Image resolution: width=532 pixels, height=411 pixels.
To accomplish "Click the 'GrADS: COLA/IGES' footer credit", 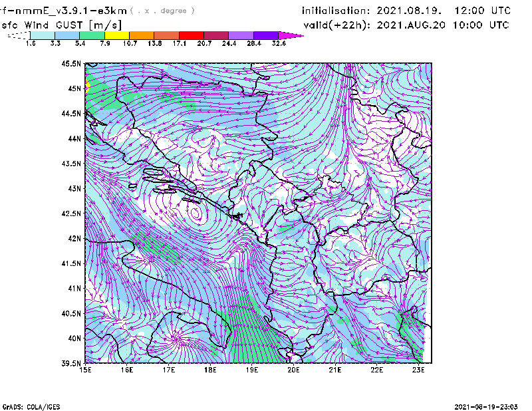I will tap(31, 407).
